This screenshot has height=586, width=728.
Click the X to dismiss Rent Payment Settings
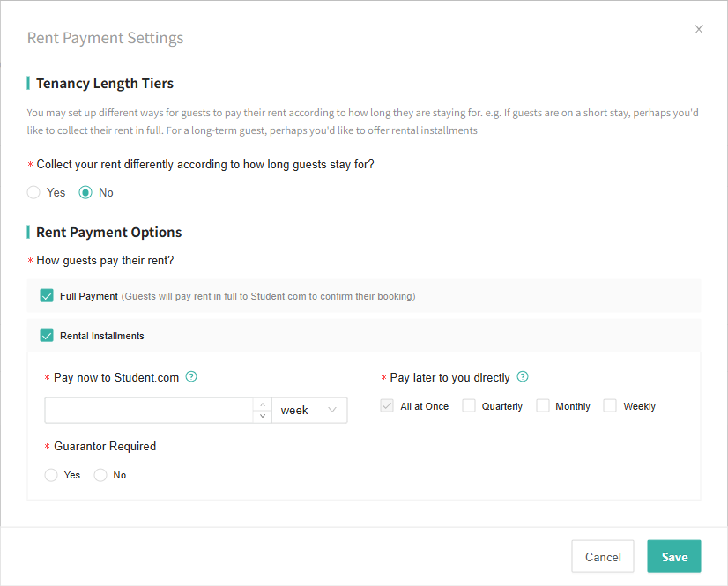click(x=699, y=29)
